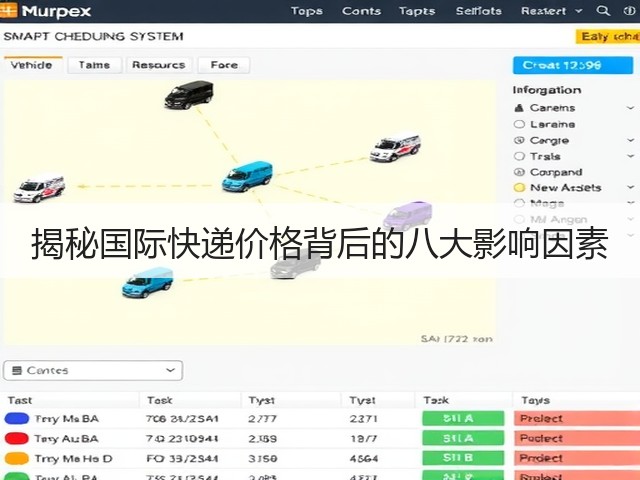
Task: Switch to the Fore tab
Action: pyautogui.click(x=224, y=65)
